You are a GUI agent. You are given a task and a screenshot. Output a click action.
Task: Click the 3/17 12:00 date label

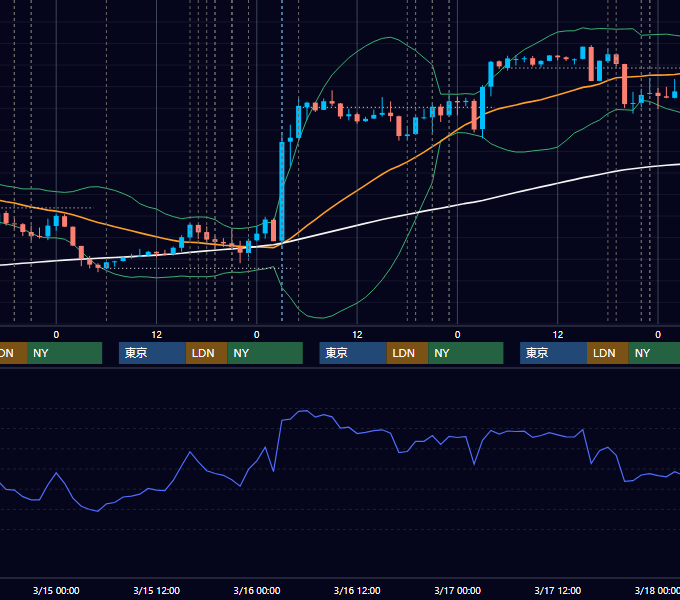(x=558, y=590)
